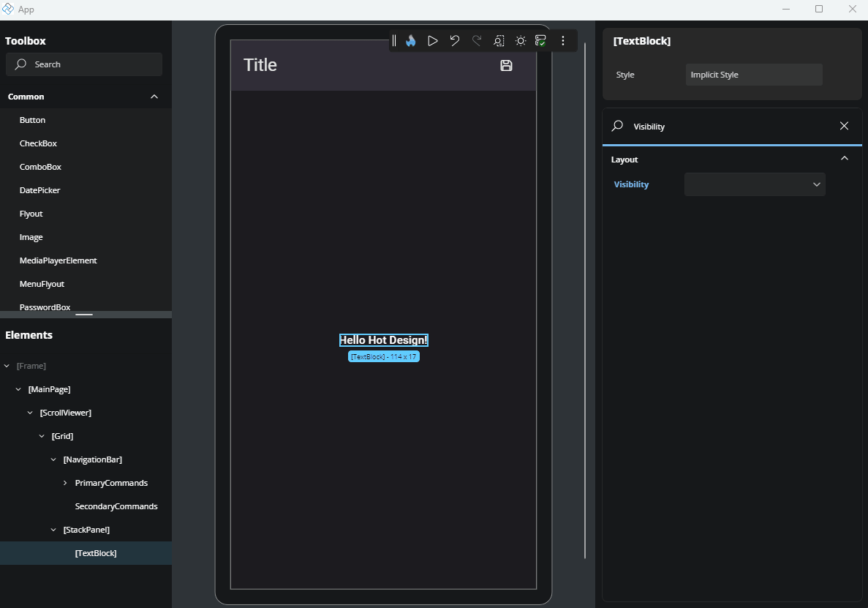Collapse the StackPanel tree node

coord(52,529)
